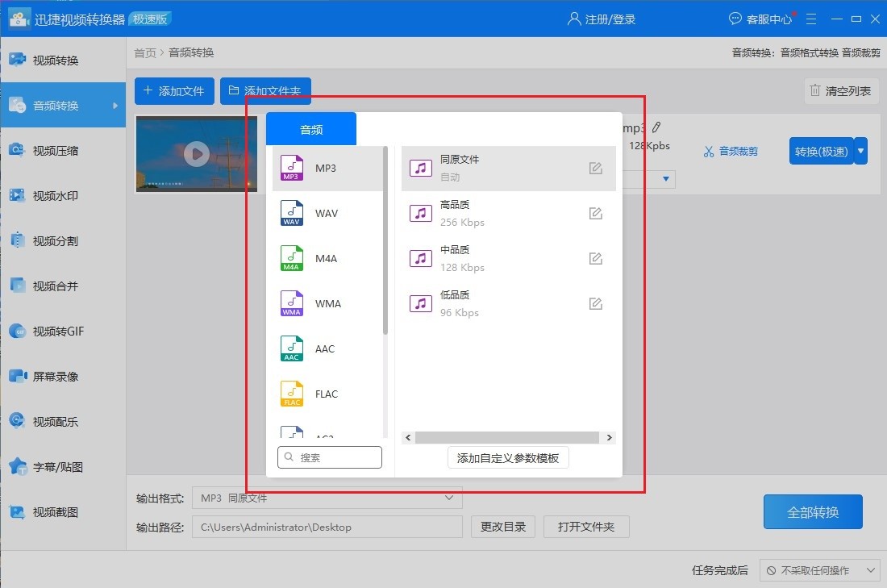Click 转换(极速) button
The width and height of the screenshot is (887, 588).
pyautogui.click(x=822, y=151)
